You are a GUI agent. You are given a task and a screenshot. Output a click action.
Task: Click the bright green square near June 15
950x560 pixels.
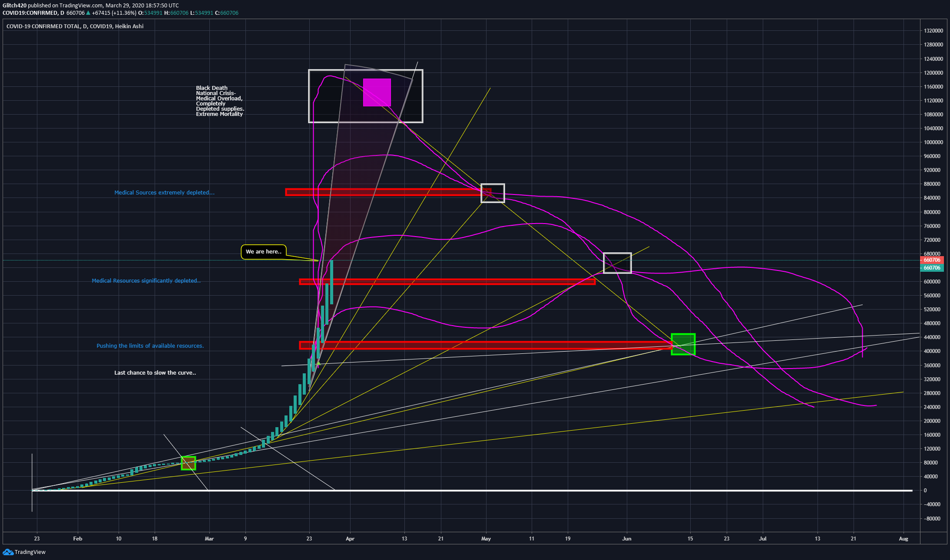(x=683, y=344)
